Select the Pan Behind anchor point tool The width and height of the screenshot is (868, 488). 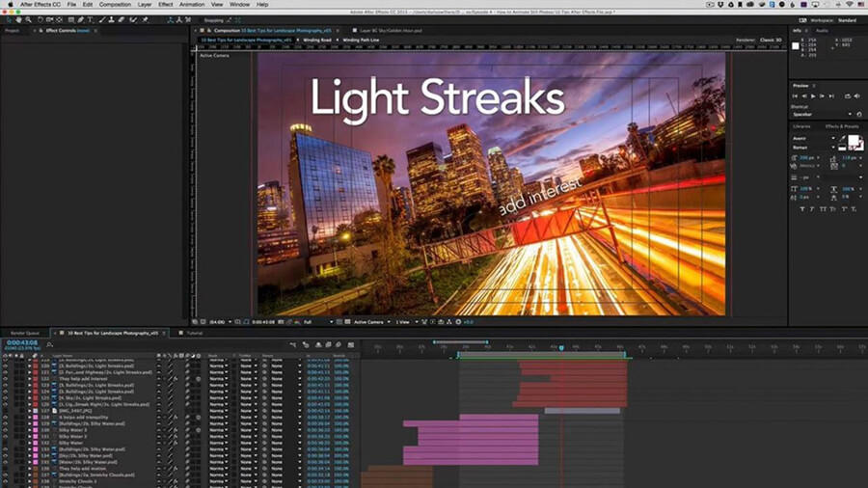[x=59, y=20]
